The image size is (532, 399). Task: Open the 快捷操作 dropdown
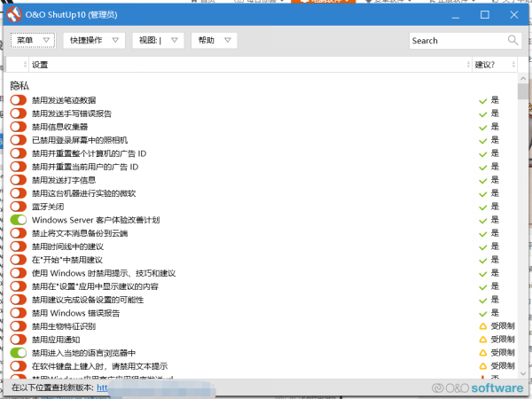(94, 41)
